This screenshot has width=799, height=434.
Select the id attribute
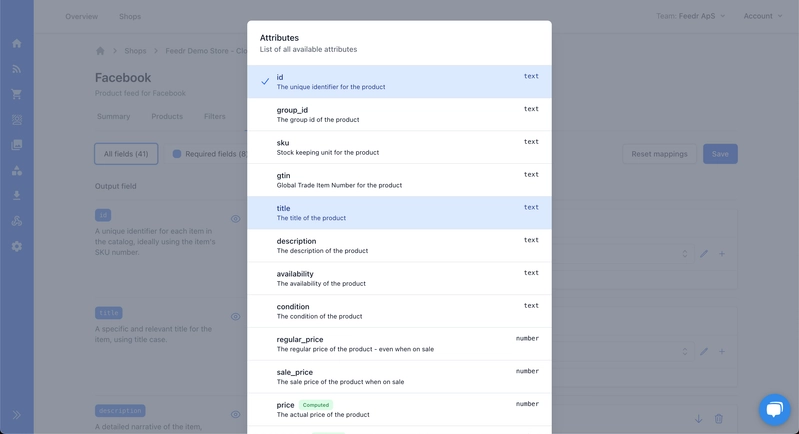pyautogui.click(x=400, y=82)
